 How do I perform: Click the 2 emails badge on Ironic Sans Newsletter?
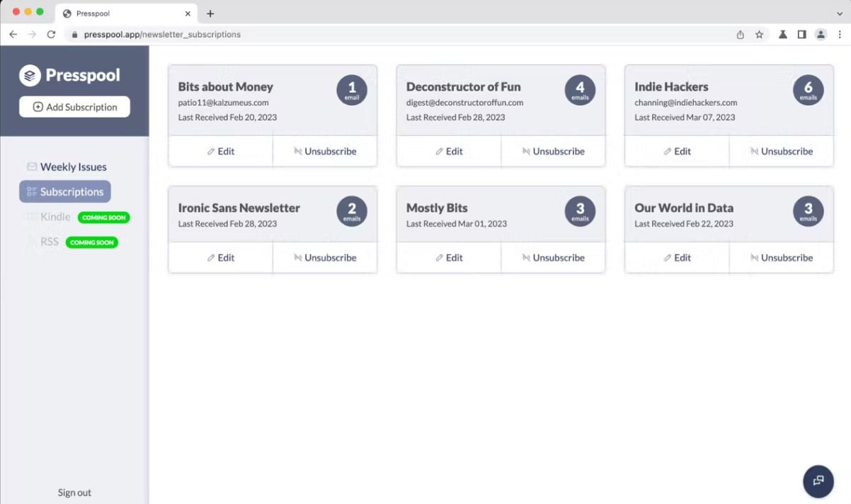pos(352,211)
